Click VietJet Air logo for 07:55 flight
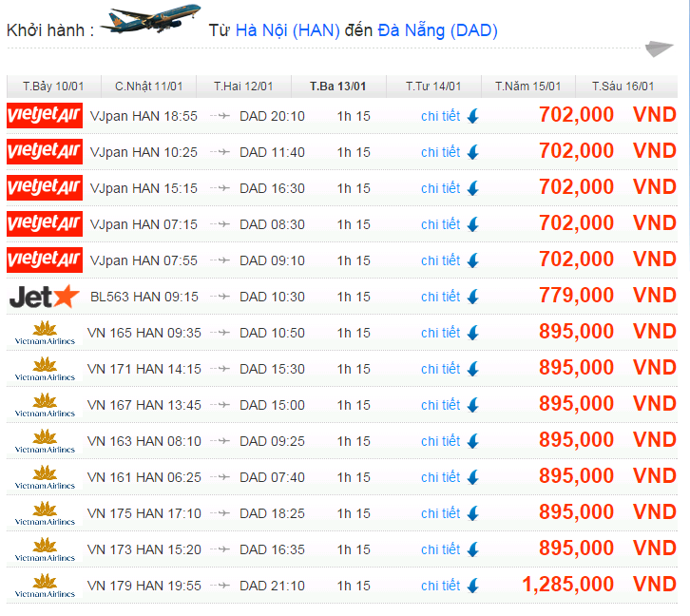 (44, 260)
